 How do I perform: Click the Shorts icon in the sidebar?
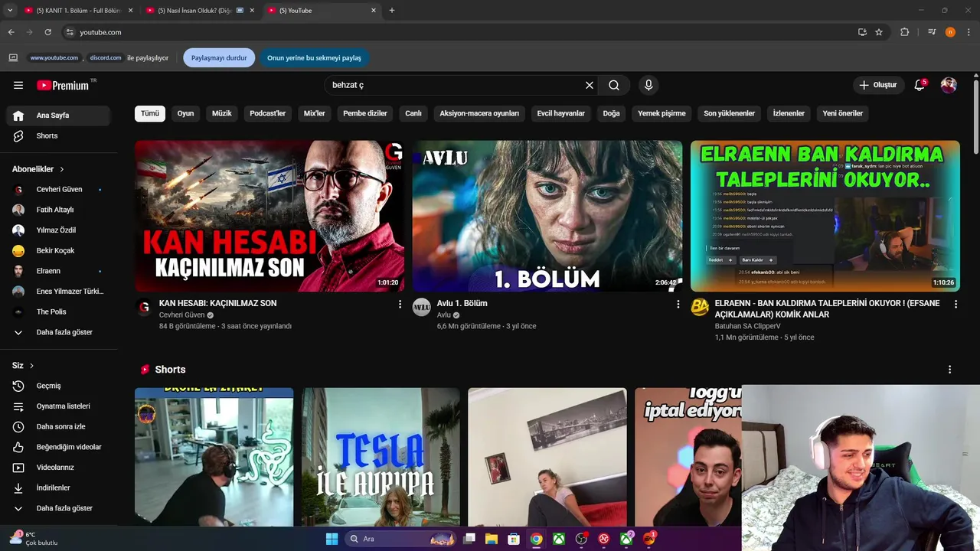coord(18,135)
